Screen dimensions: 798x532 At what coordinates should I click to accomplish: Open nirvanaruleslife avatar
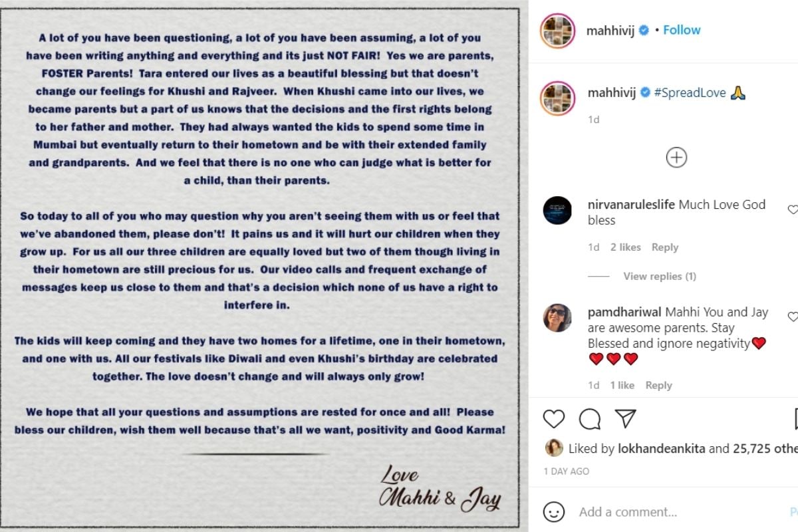557,210
